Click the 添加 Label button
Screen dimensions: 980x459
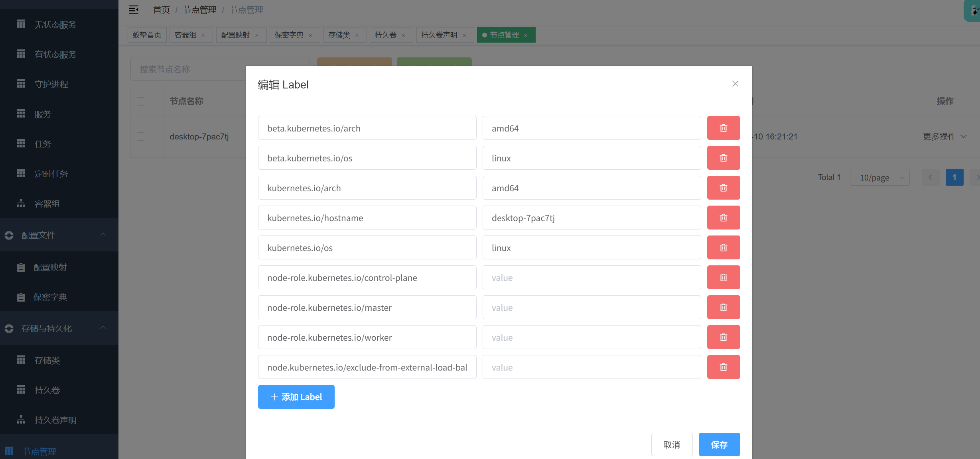tap(296, 397)
